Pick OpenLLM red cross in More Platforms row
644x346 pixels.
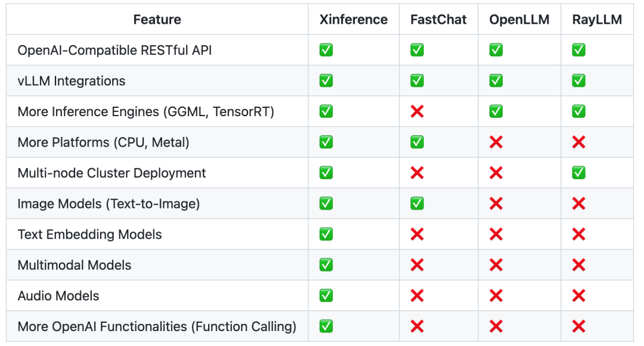[x=496, y=142]
